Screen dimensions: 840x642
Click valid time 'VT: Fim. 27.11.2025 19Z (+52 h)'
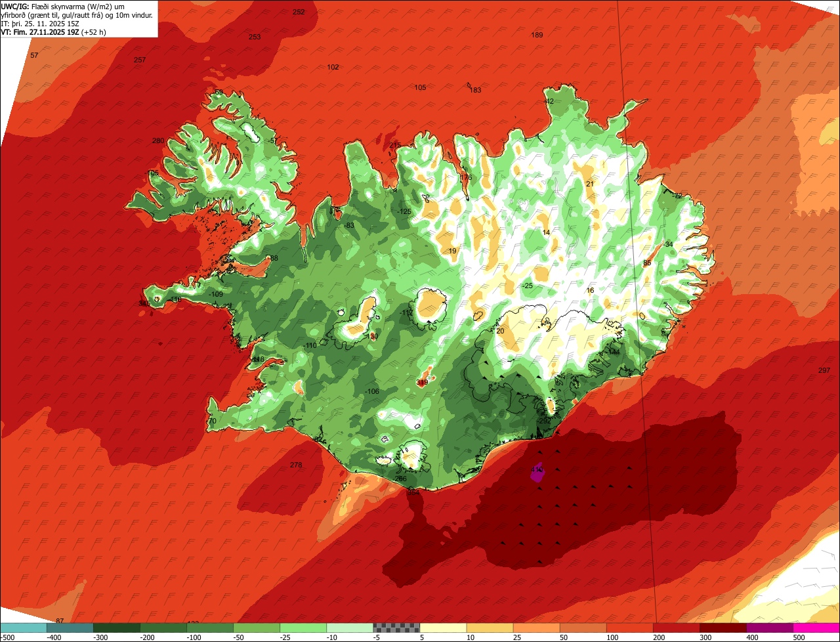pyautogui.click(x=54, y=32)
